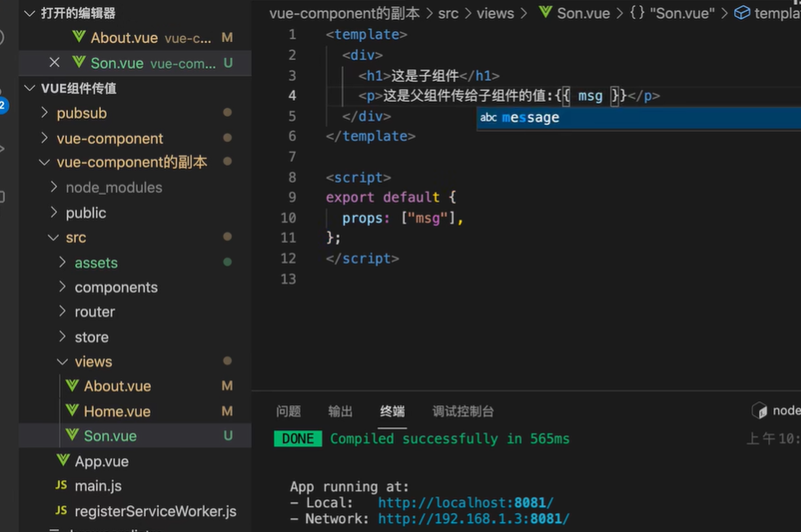Open main.js from the explorer
Viewport: 801px width, 532px height.
(98, 486)
